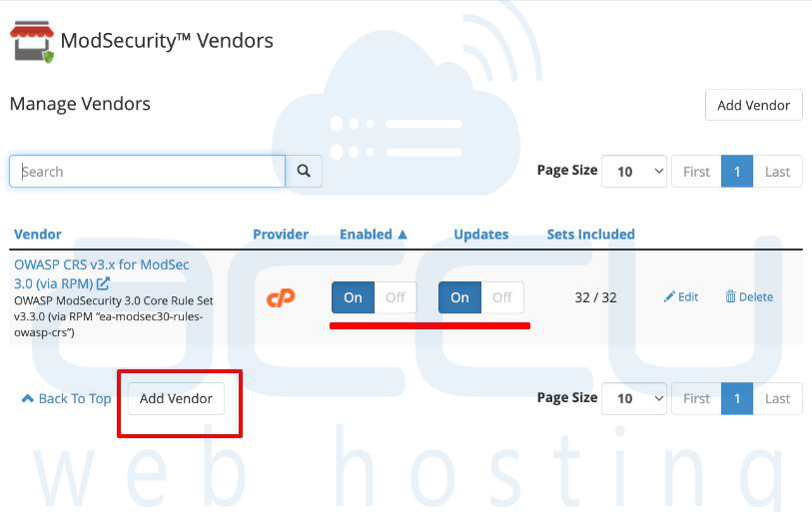The width and height of the screenshot is (812, 512).
Task: Click the Edit pencil for OWASP vendor
Action: (681, 296)
